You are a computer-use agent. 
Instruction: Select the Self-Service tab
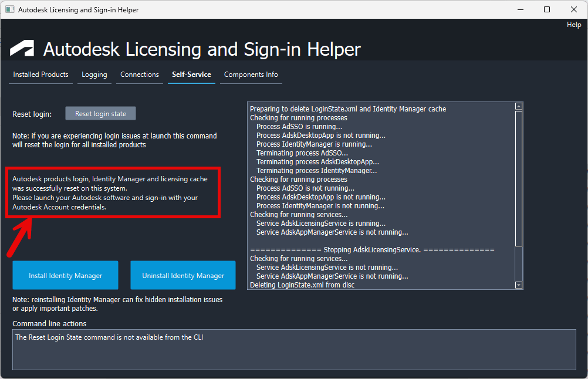pyautogui.click(x=191, y=75)
